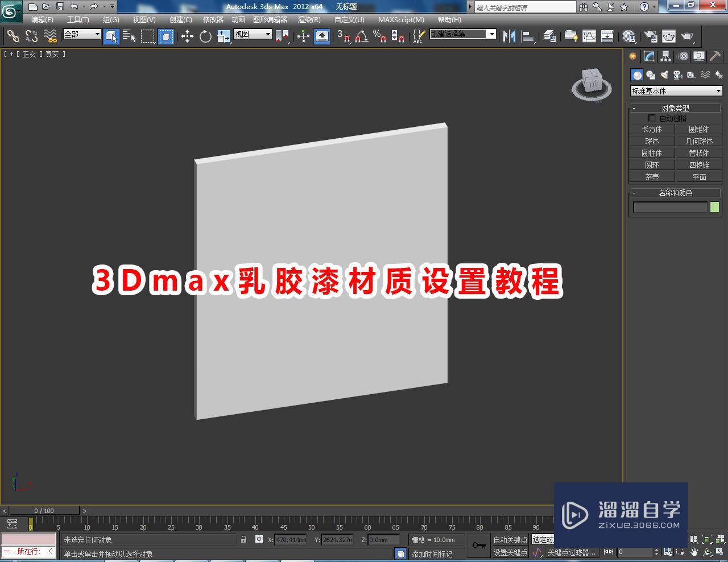Open reference coordinate system dropdown 视图

tap(253, 34)
